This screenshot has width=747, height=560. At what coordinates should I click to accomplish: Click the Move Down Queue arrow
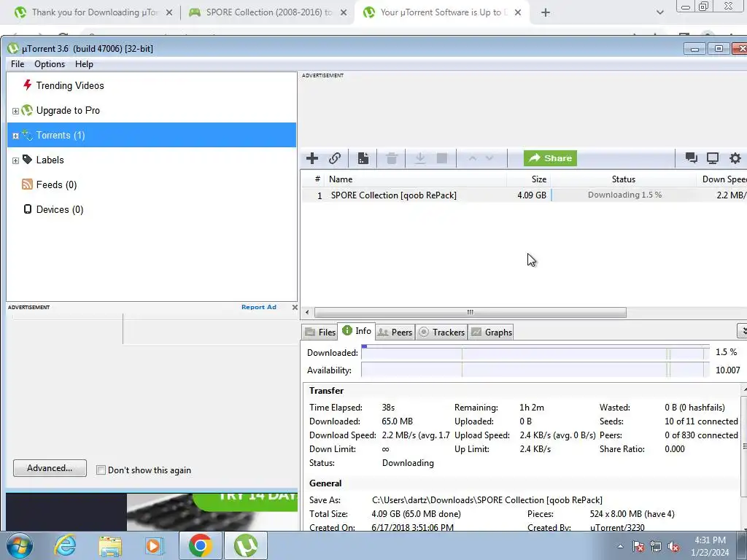tap(489, 158)
